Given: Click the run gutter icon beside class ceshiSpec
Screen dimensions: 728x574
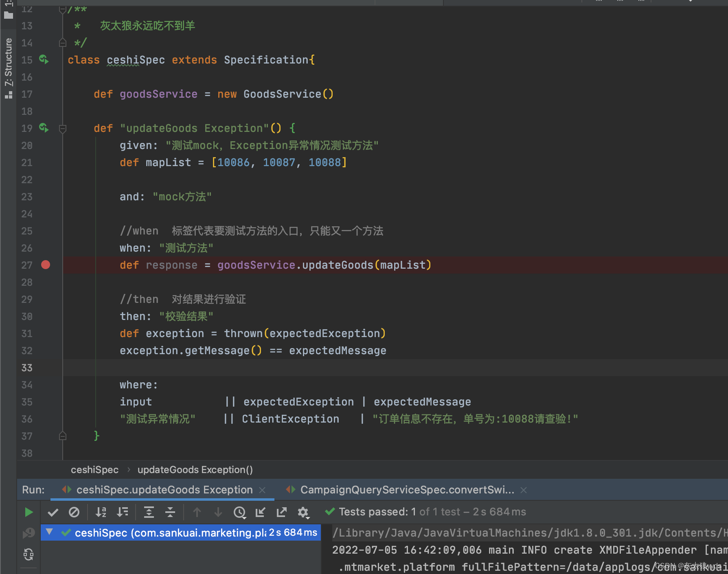Looking at the screenshot, I should click(44, 59).
